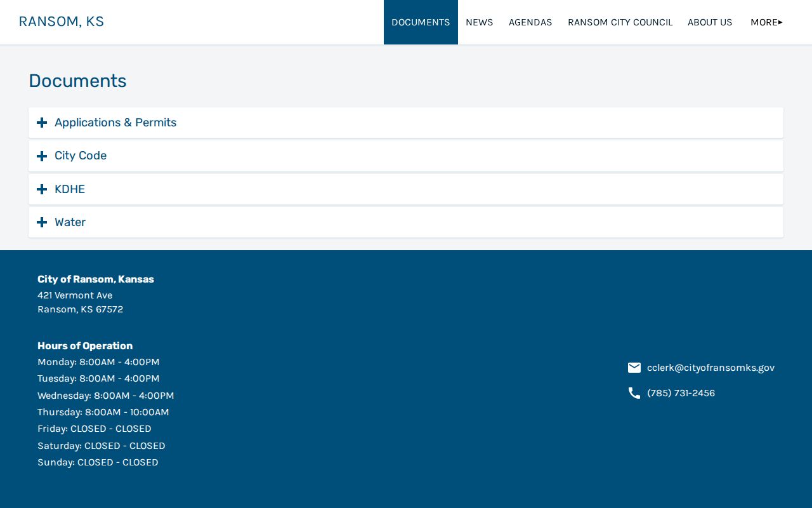Click the 421 Vermont Ave address line

click(75, 295)
